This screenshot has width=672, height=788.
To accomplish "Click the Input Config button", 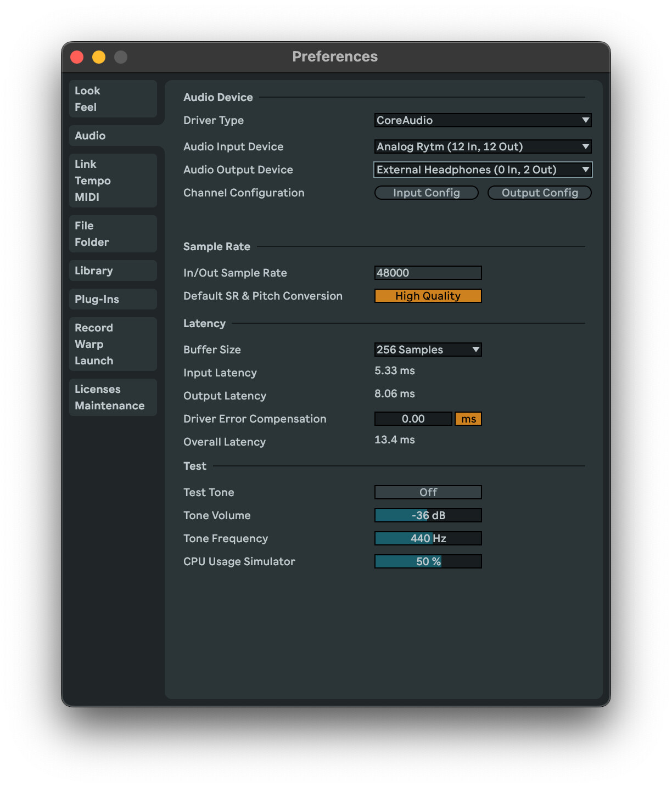I will 426,193.
